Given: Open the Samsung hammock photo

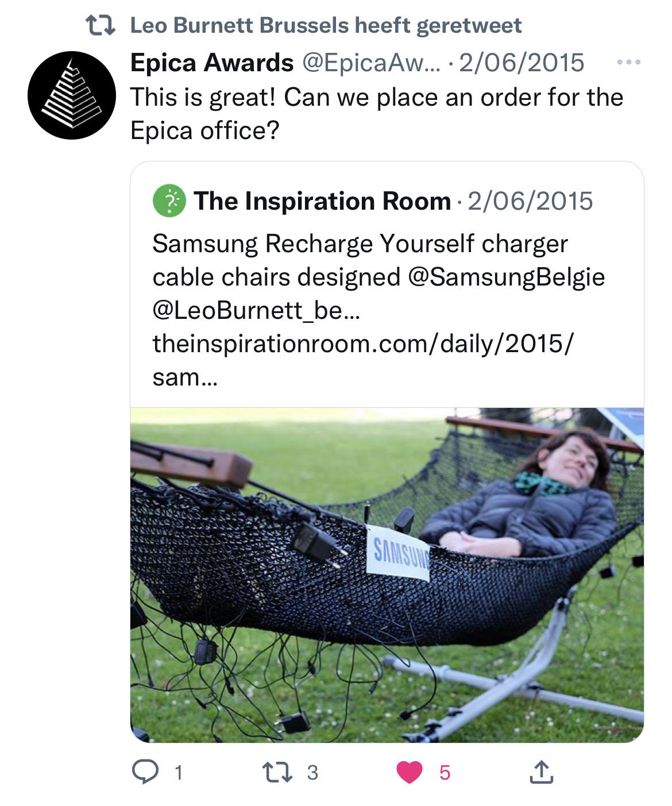Looking at the screenshot, I should pyautogui.click(x=387, y=574).
